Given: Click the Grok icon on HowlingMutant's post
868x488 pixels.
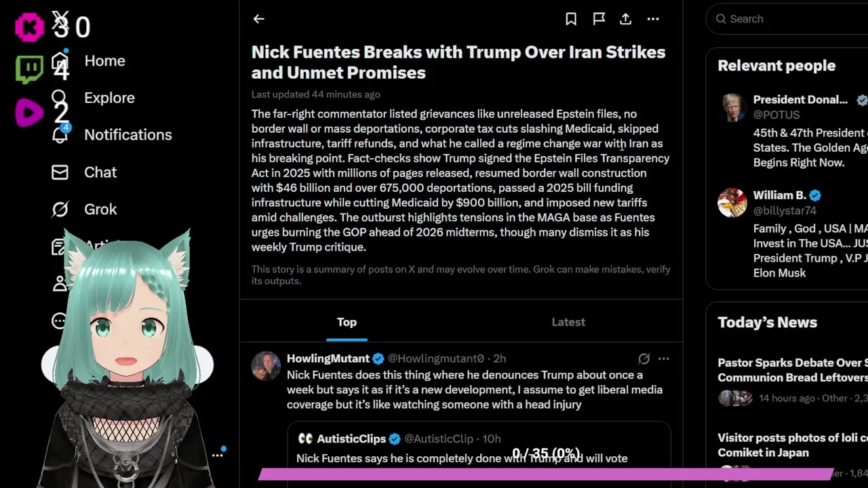Looking at the screenshot, I should pyautogui.click(x=644, y=359).
